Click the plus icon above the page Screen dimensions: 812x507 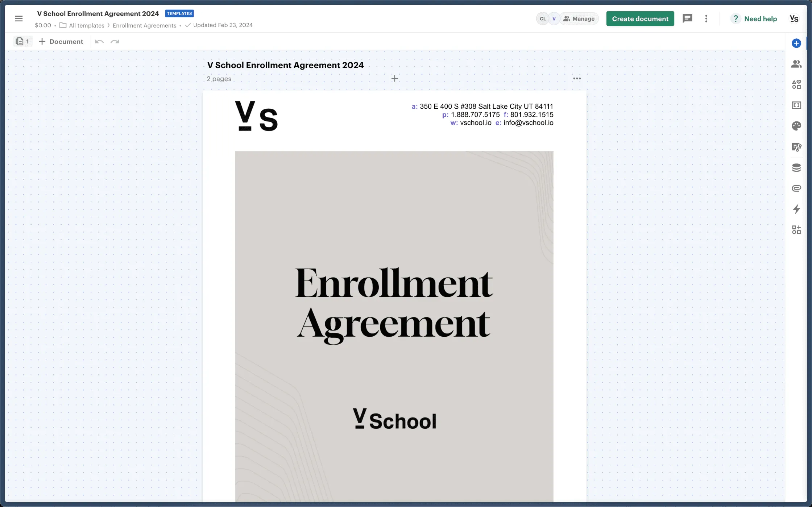click(395, 78)
